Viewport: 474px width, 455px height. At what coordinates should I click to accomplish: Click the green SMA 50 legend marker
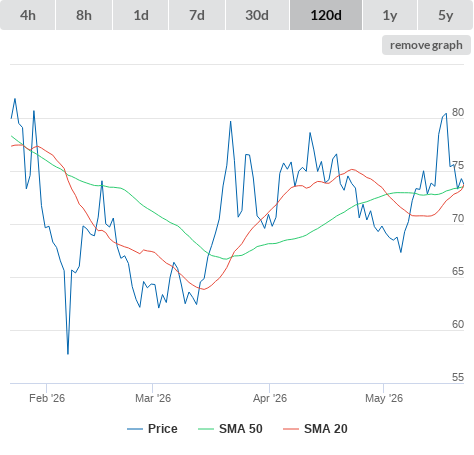pos(206,429)
